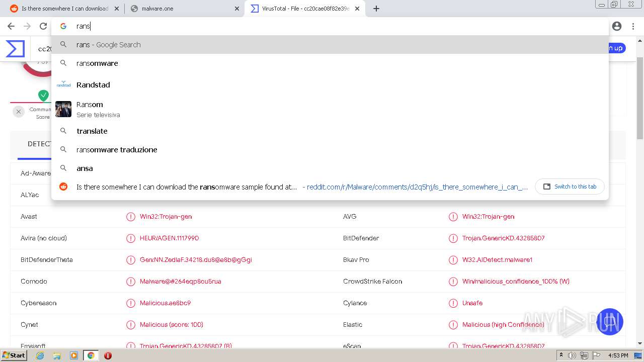644x362 pixels.
Task: Click BitDefender Trojan.GenericKD.43285807 result
Action: coord(503,238)
